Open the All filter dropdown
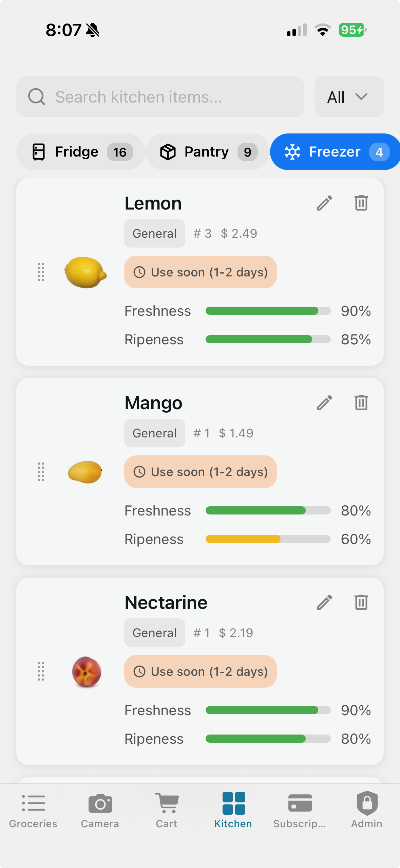 (x=348, y=97)
